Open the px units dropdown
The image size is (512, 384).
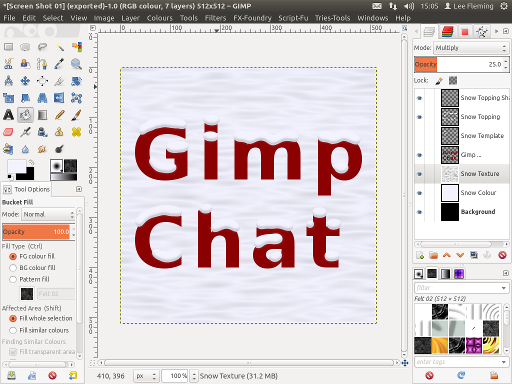[x=146, y=376]
